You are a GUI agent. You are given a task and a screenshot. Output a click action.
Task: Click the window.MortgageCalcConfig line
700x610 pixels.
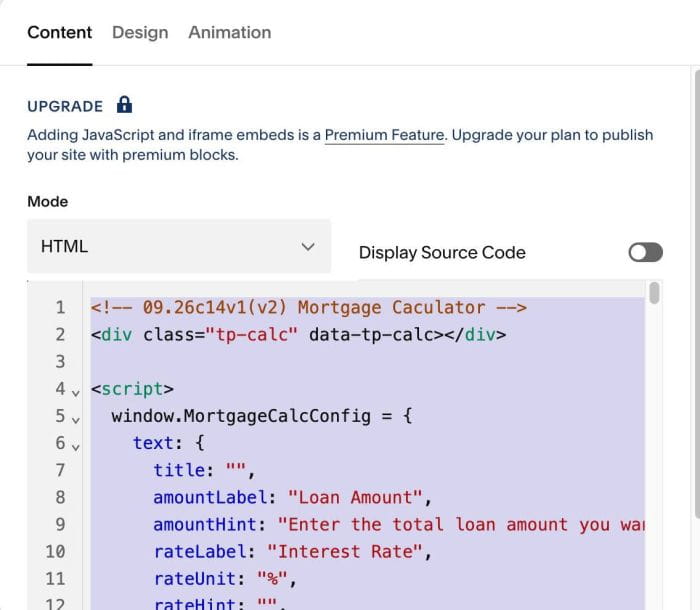tap(262, 416)
